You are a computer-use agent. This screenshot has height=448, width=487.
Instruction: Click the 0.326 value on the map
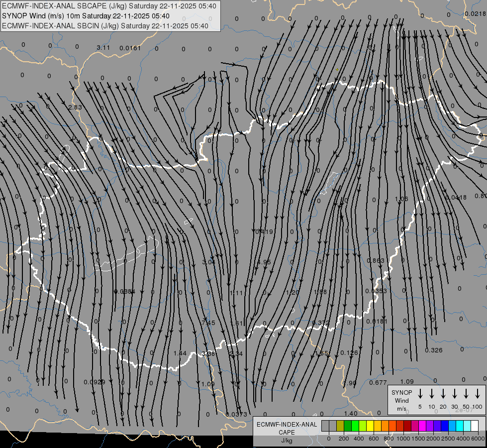(434, 350)
